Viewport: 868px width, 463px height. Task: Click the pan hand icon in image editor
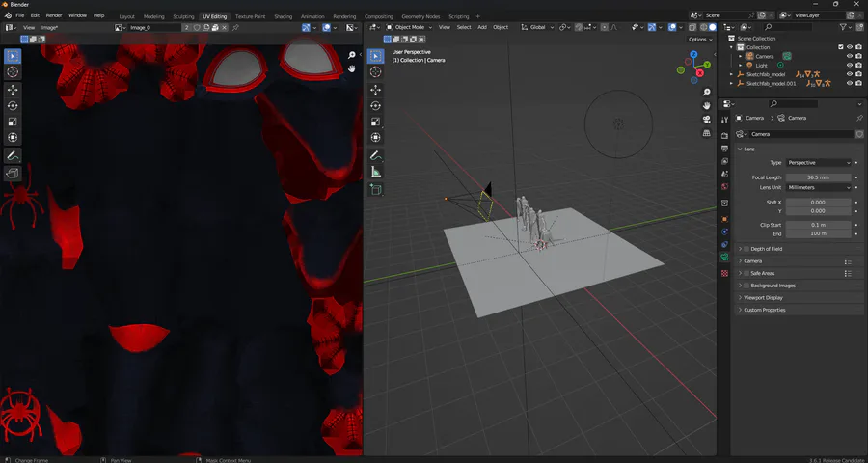pos(351,68)
